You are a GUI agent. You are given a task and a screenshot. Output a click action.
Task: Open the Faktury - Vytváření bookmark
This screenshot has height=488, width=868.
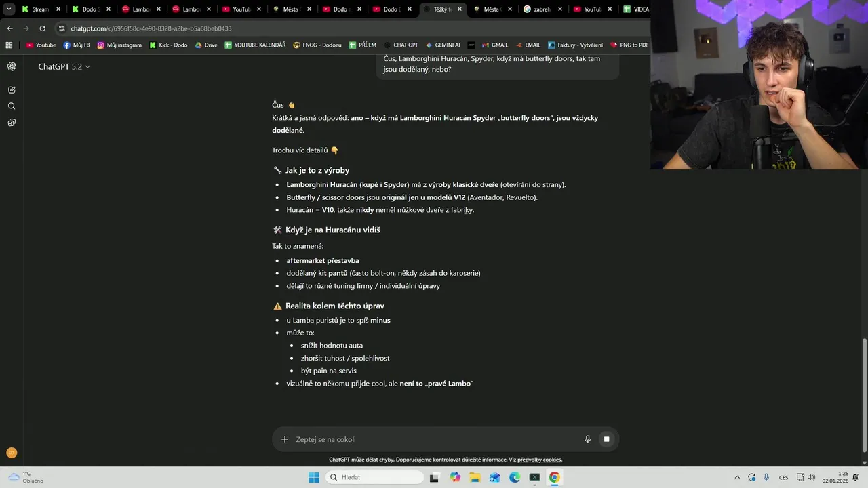(x=575, y=45)
